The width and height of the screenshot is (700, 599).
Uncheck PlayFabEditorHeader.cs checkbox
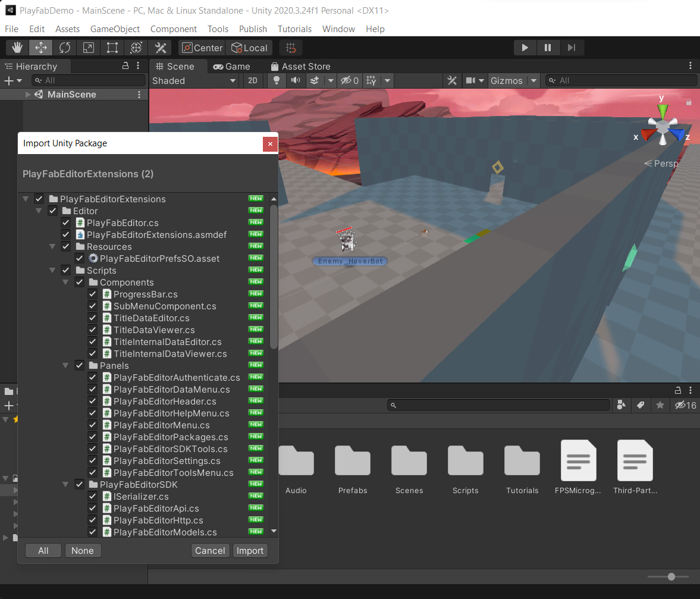pos(92,402)
